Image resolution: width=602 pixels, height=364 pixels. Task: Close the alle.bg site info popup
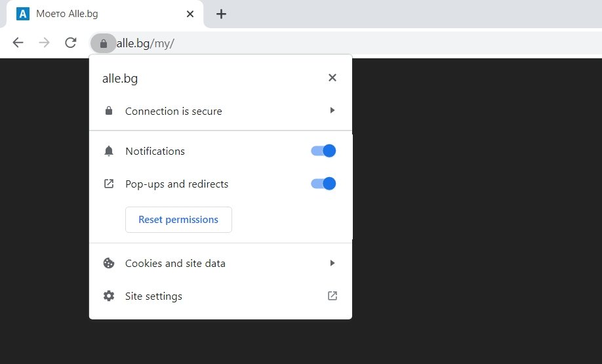pos(332,77)
